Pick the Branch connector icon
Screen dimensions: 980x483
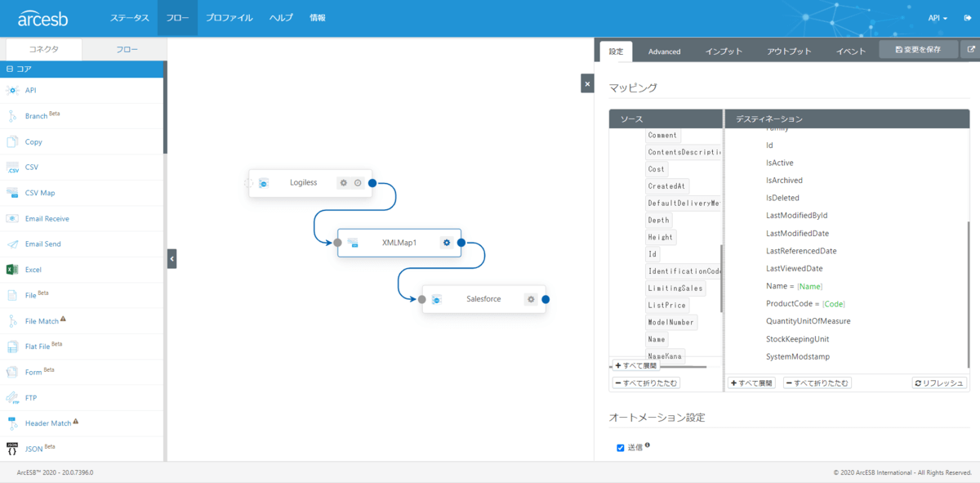12,116
